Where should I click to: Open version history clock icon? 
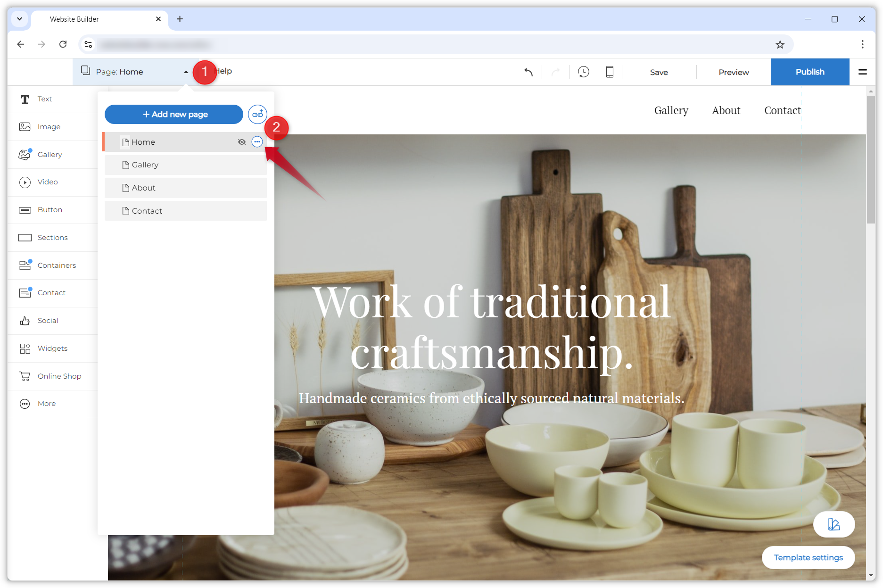583,72
